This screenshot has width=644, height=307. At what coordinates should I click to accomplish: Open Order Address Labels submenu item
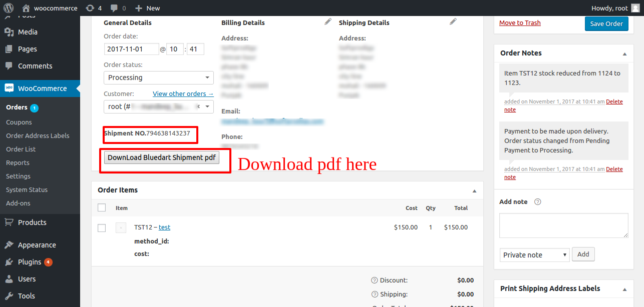click(38, 135)
